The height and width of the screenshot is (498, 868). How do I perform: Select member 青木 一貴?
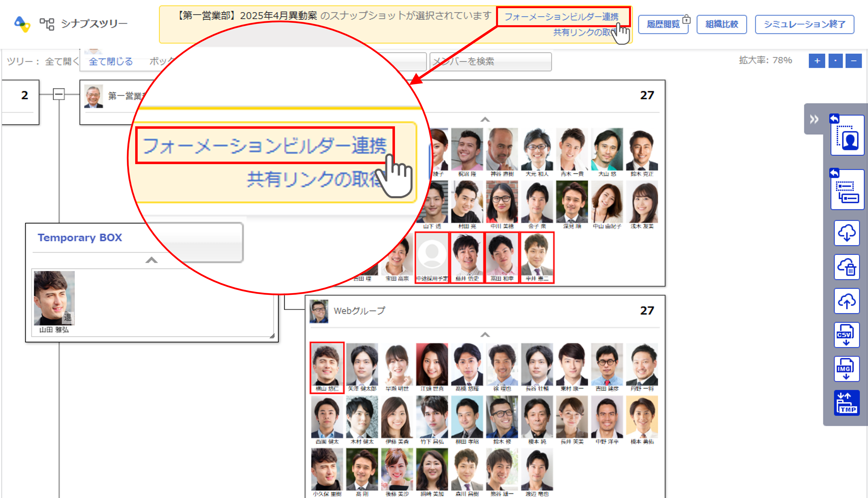[x=572, y=152]
